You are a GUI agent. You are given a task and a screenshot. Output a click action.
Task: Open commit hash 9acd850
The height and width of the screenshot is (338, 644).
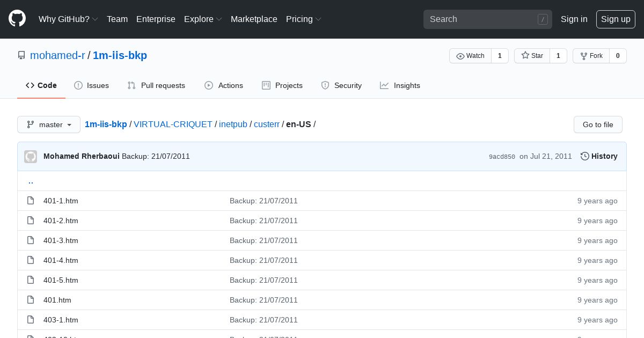(x=502, y=157)
